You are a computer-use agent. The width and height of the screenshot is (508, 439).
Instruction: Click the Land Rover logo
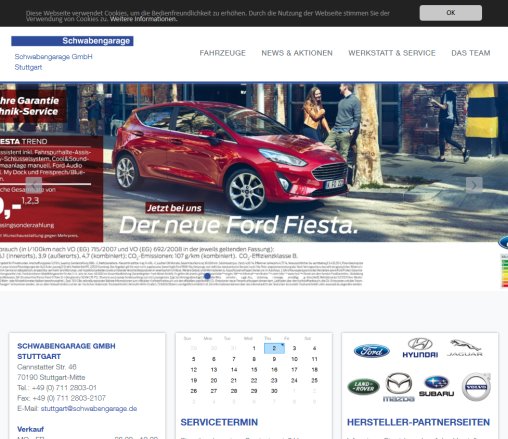click(x=363, y=387)
